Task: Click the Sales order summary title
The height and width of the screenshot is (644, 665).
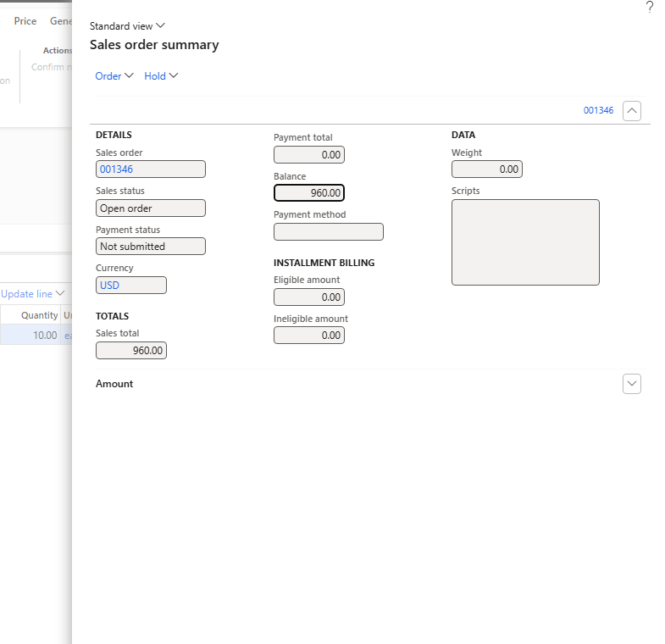Action: pyautogui.click(x=154, y=45)
